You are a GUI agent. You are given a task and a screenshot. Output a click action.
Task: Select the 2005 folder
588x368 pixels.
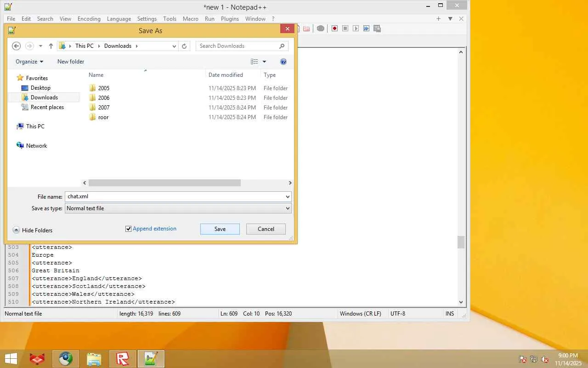tap(104, 88)
